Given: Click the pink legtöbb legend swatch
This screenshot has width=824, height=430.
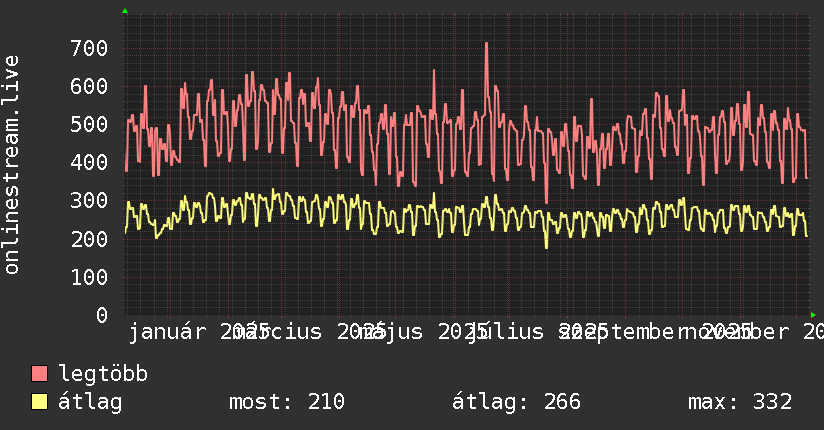Looking at the screenshot, I should [39, 374].
